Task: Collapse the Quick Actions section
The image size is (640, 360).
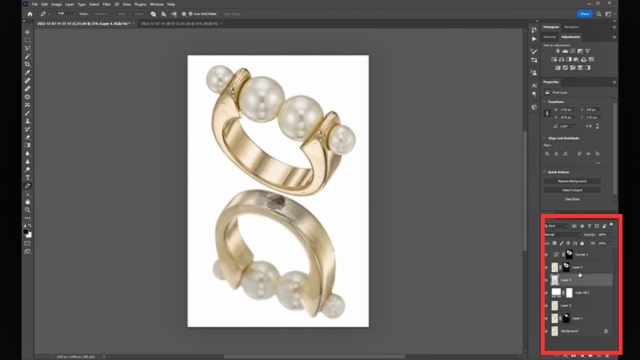Action: pyautogui.click(x=544, y=172)
